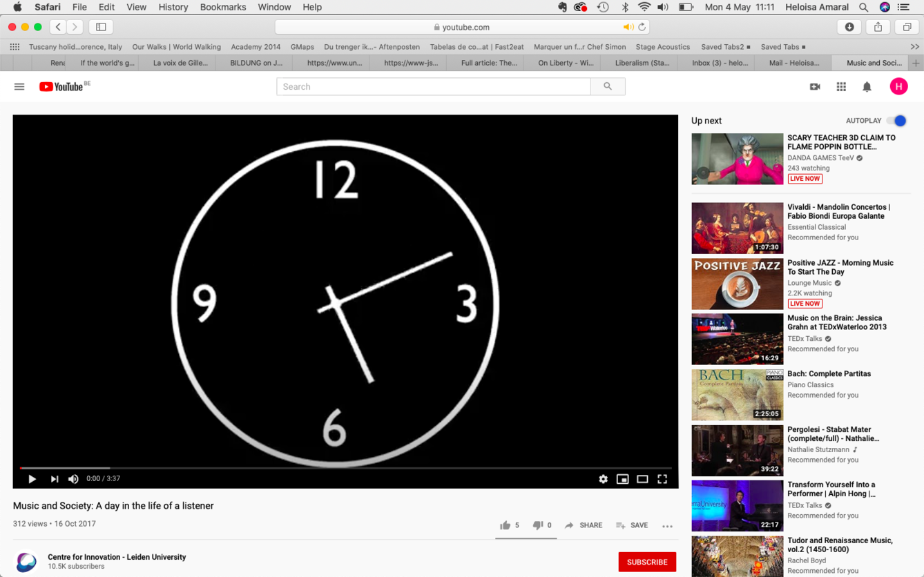Switch to the On Liberty tab

565,63
